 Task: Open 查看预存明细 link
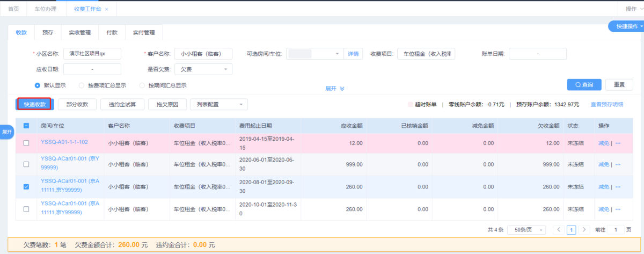[607, 104]
